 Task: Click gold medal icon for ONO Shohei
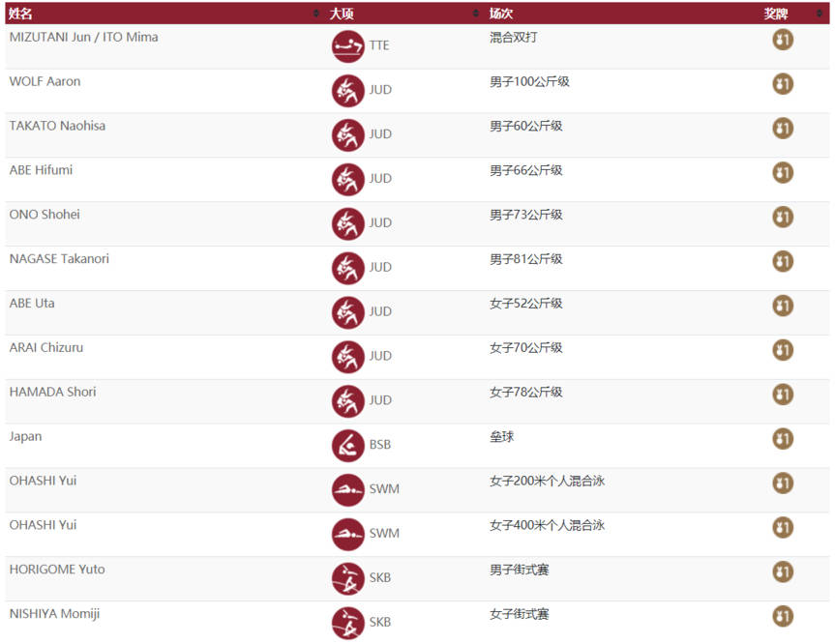[783, 217]
